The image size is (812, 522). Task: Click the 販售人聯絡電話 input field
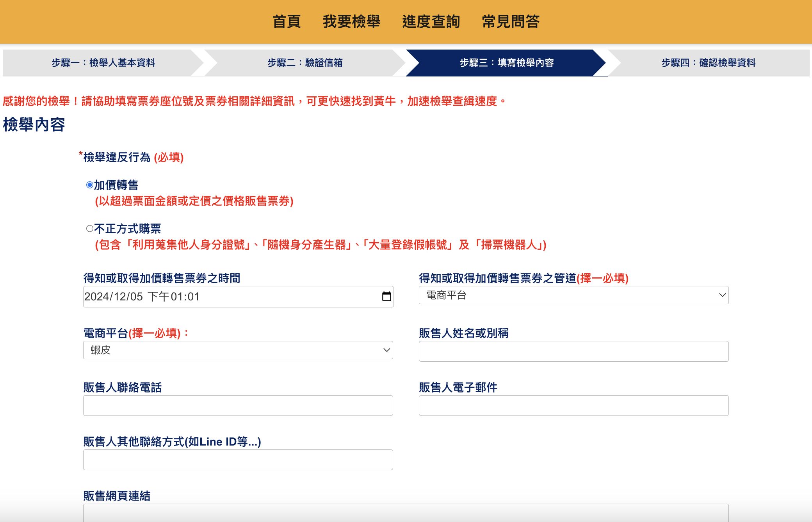click(238, 406)
